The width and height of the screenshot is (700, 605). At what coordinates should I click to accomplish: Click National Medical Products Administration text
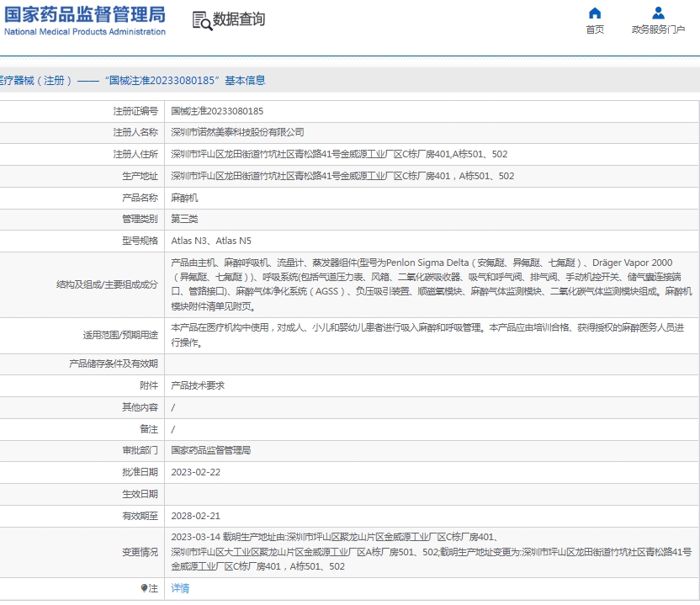pos(85,32)
